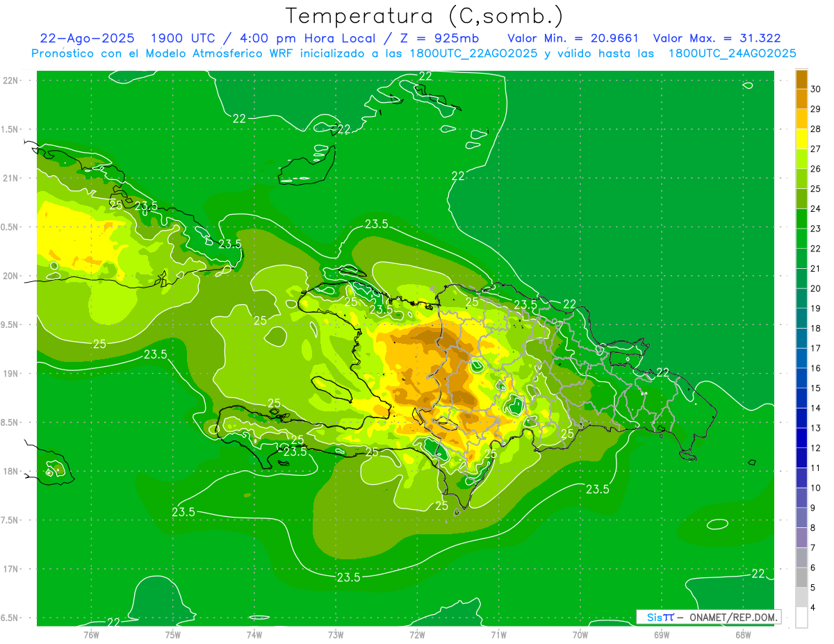Click the "20N" latitude axis label
834x644 pixels.
(x=11, y=276)
